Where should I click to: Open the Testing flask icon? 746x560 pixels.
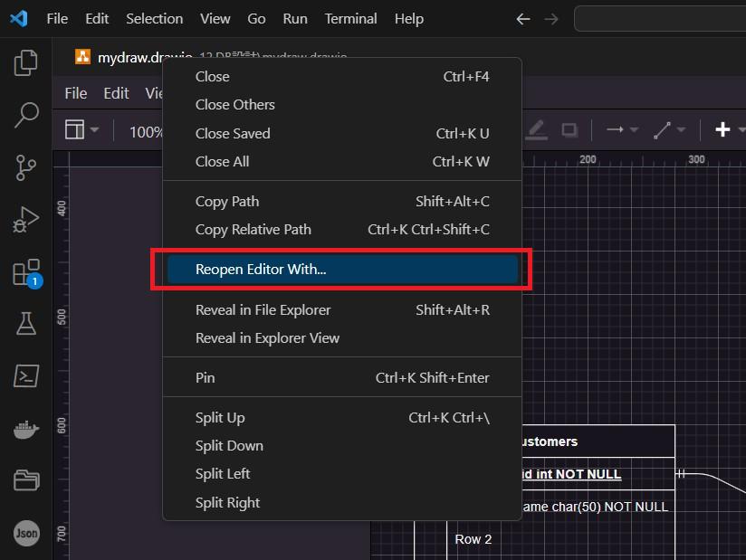pyautogui.click(x=26, y=323)
